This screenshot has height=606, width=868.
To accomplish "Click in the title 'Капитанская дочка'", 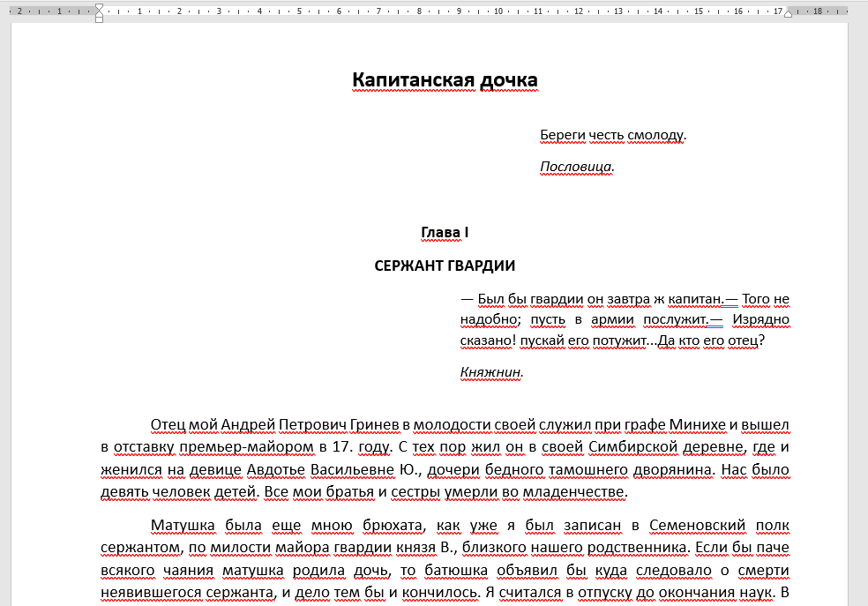I will coord(445,80).
